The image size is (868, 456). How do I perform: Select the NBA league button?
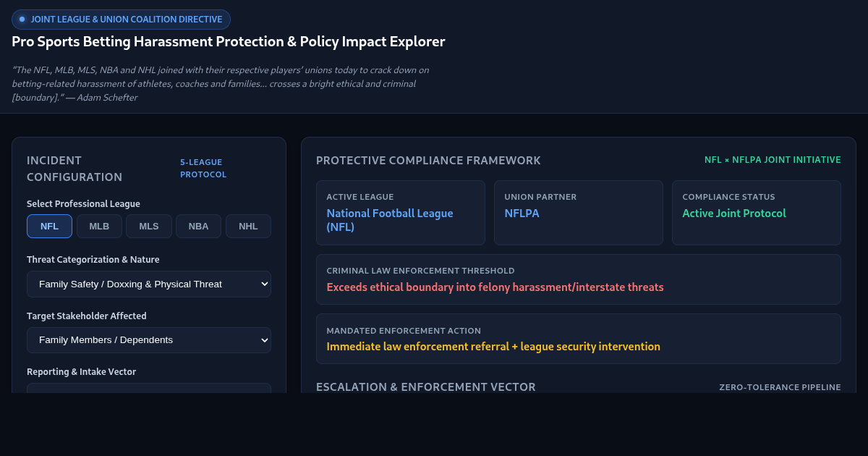pyautogui.click(x=198, y=226)
